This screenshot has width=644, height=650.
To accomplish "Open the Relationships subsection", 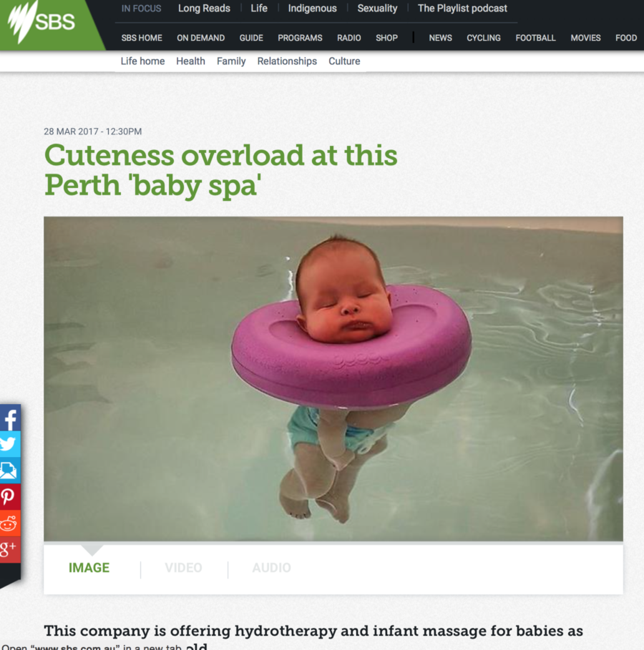I will [287, 61].
